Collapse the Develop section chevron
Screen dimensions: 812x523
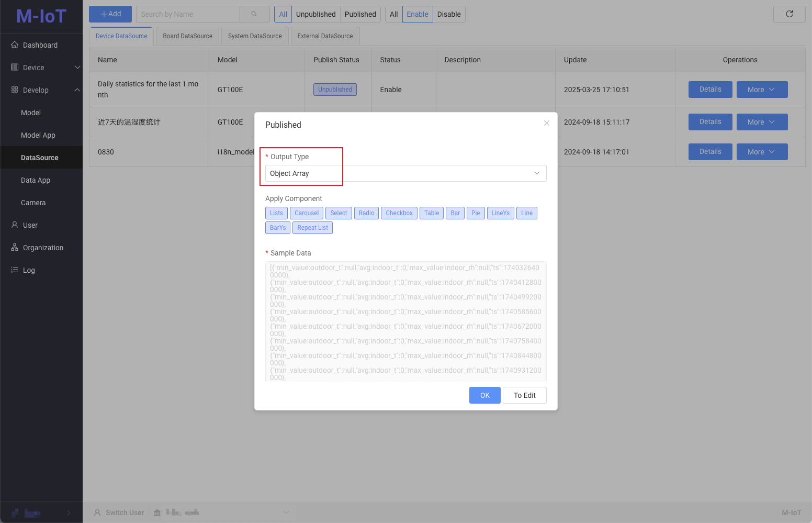coord(77,90)
